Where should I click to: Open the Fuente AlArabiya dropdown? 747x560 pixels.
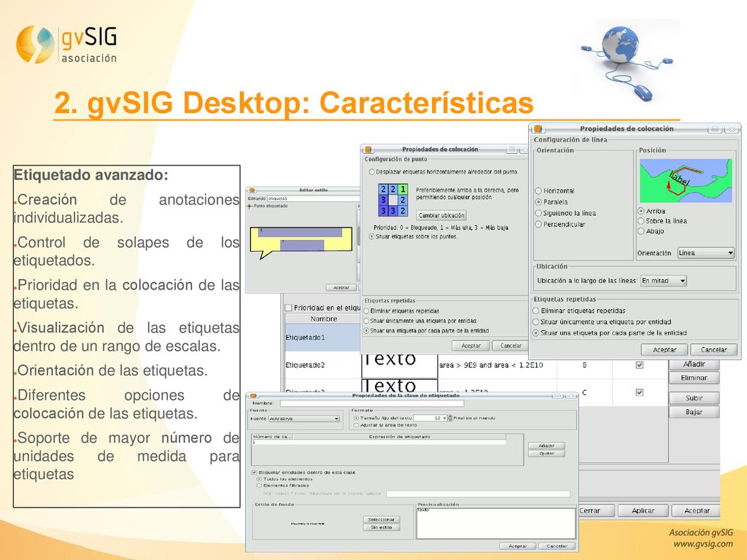pyautogui.click(x=304, y=419)
